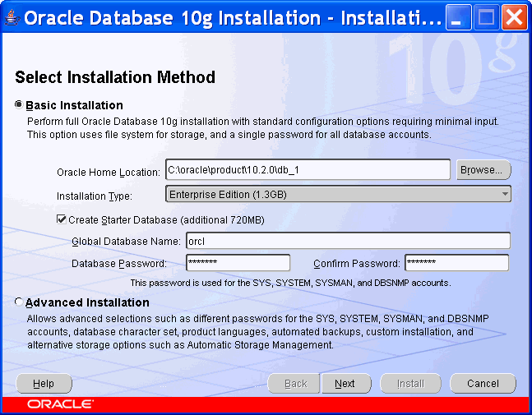Maximize the Oracle installer window
This screenshot has width=532, height=415.
[x=486, y=17]
